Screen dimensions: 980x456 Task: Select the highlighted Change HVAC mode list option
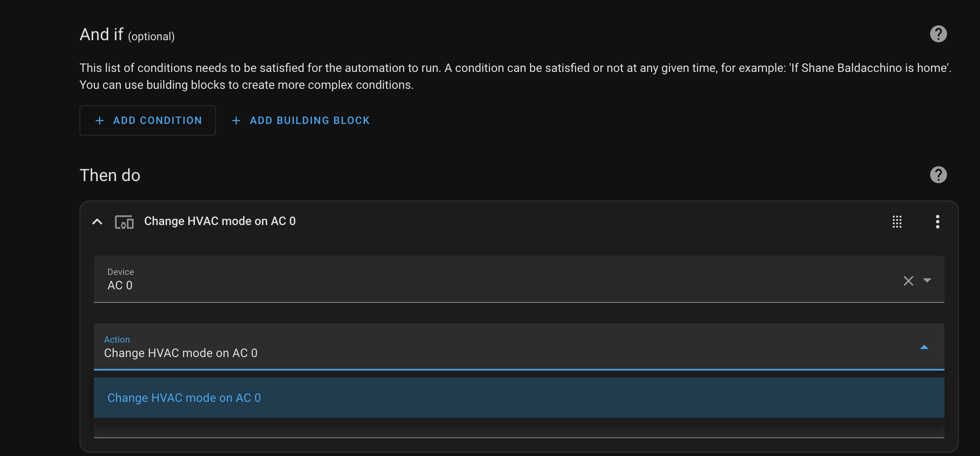click(x=184, y=398)
